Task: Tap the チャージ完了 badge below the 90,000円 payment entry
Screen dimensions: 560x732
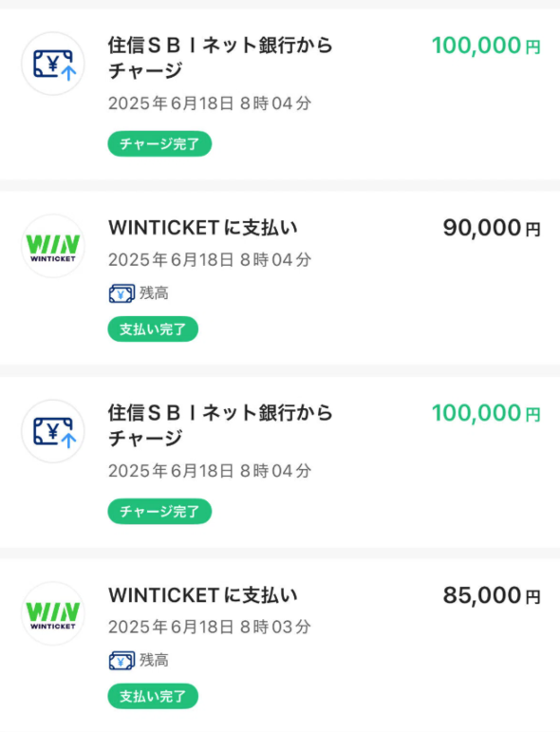Action: [159, 511]
